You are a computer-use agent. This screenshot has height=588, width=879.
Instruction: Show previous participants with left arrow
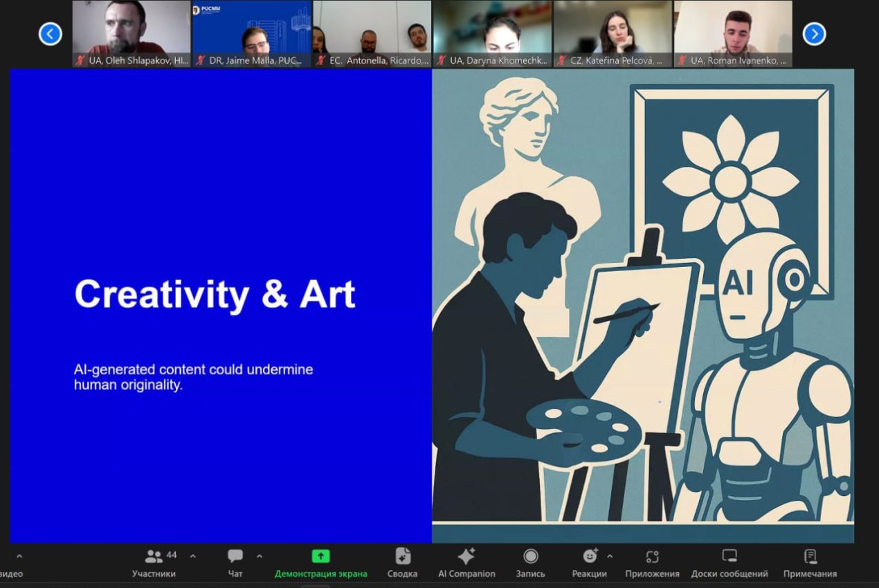coord(50,33)
